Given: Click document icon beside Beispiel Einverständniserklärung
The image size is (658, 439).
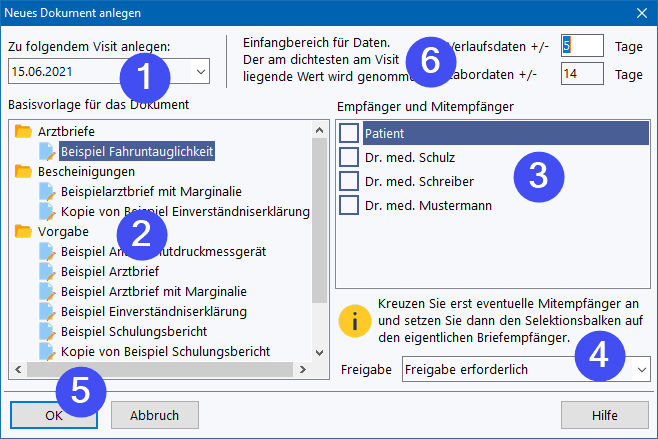Looking at the screenshot, I should tap(48, 311).
